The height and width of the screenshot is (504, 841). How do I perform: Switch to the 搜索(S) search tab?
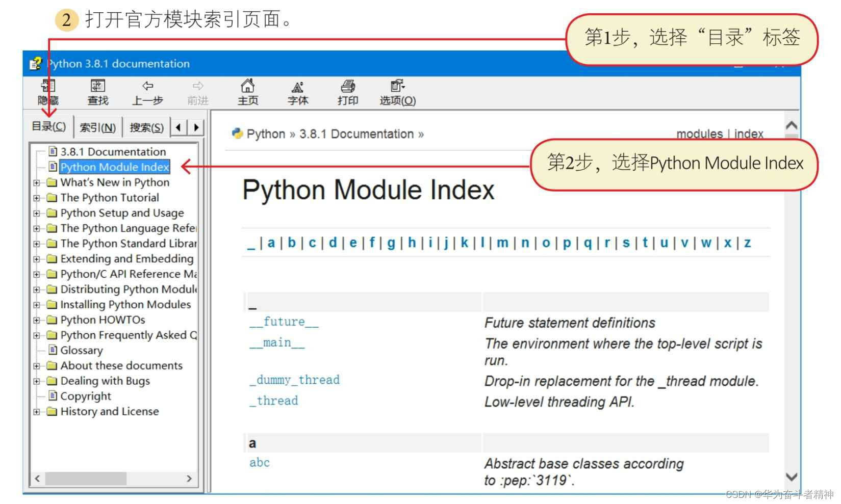tap(146, 127)
